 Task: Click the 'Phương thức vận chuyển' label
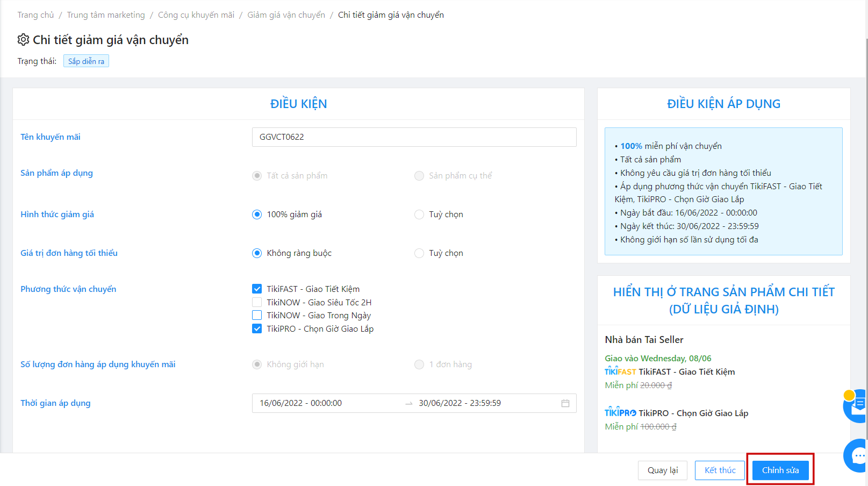tap(68, 289)
